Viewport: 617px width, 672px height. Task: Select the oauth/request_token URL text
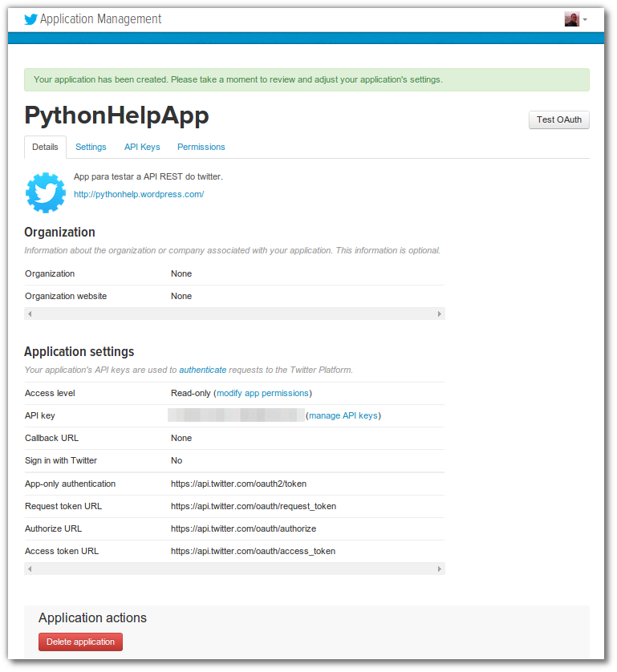(x=254, y=506)
